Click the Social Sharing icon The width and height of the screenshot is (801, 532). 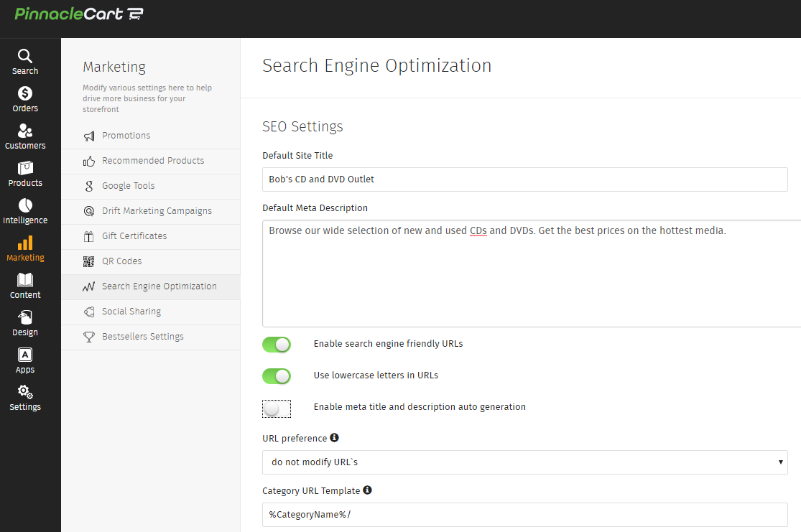tap(89, 312)
